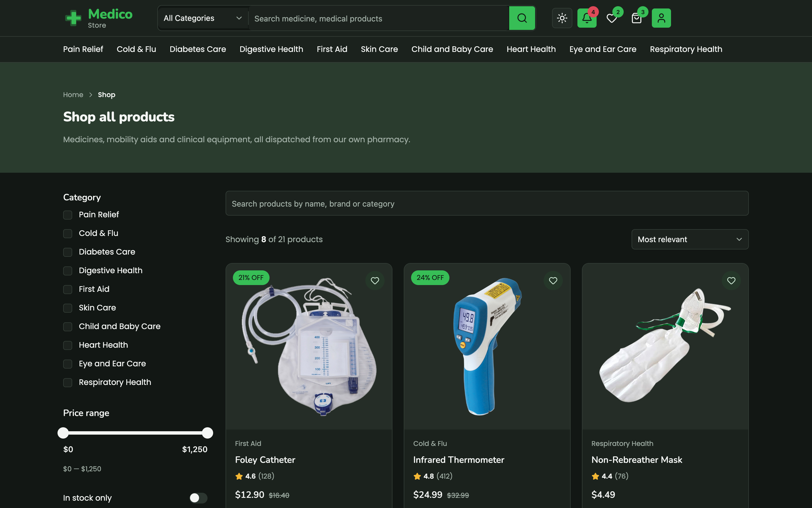This screenshot has width=812, height=508.
Task: Add Foley Catheter to wishlist
Action: [375, 281]
